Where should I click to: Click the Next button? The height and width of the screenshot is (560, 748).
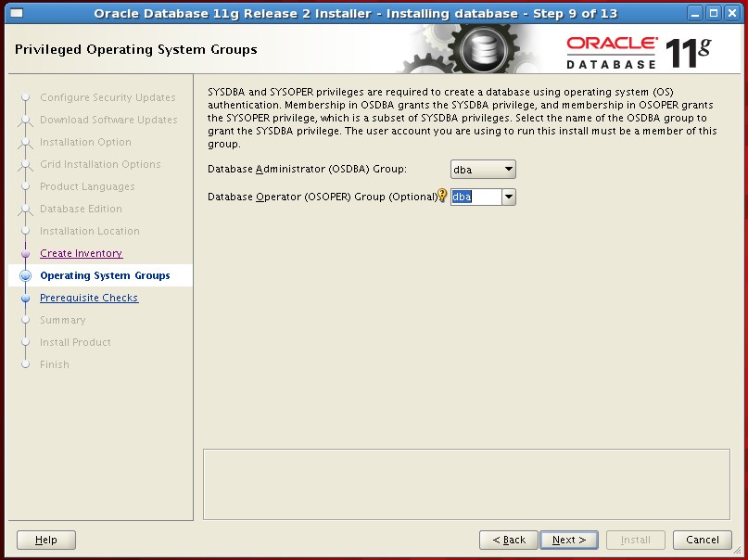tap(568, 540)
